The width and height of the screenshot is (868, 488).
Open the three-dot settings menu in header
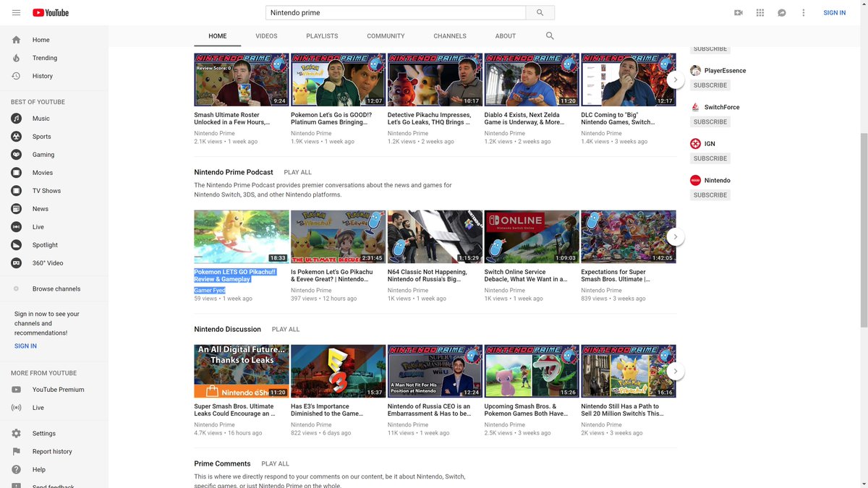pyautogui.click(x=804, y=13)
